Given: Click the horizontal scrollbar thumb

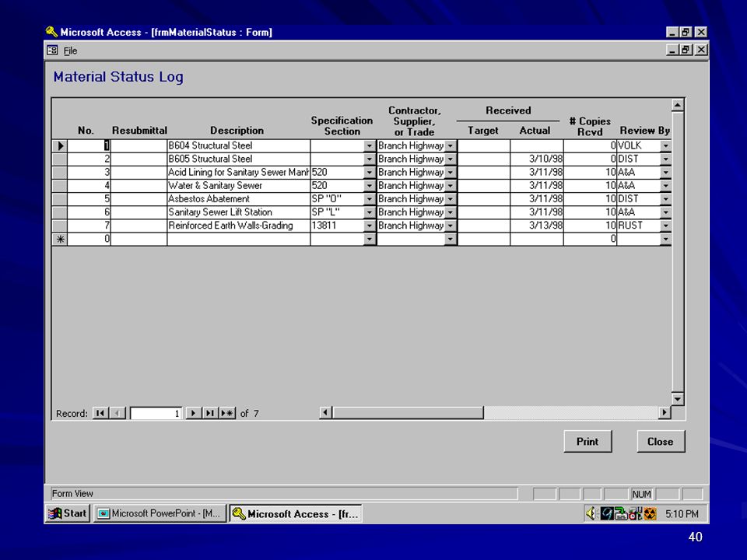Looking at the screenshot, I should [408, 412].
